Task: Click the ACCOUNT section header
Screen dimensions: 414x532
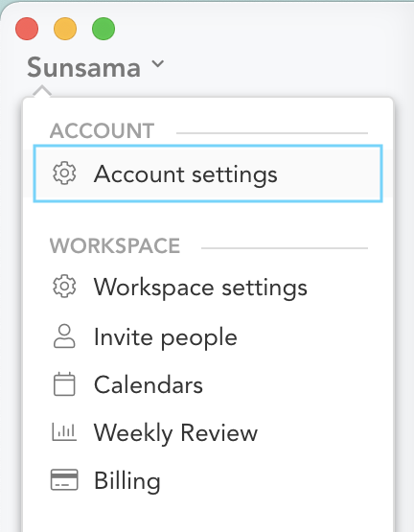Action: click(102, 130)
